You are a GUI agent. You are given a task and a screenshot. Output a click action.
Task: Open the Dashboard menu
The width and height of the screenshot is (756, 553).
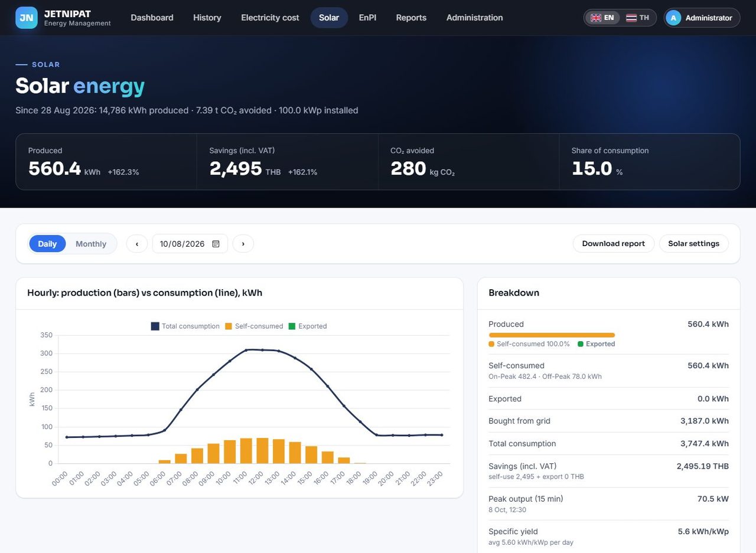point(152,18)
